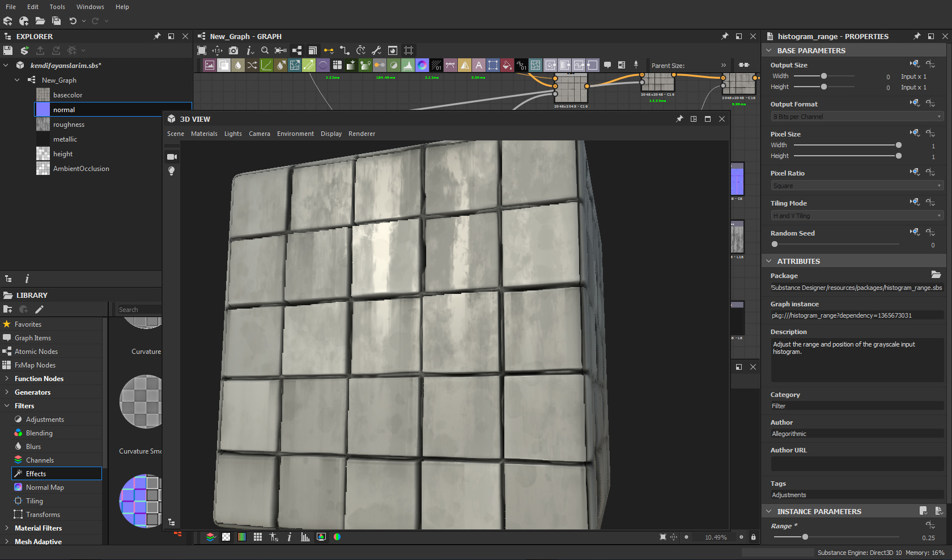The height and width of the screenshot is (560, 952).
Task: Open the Tools menu
Action: click(57, 7)
